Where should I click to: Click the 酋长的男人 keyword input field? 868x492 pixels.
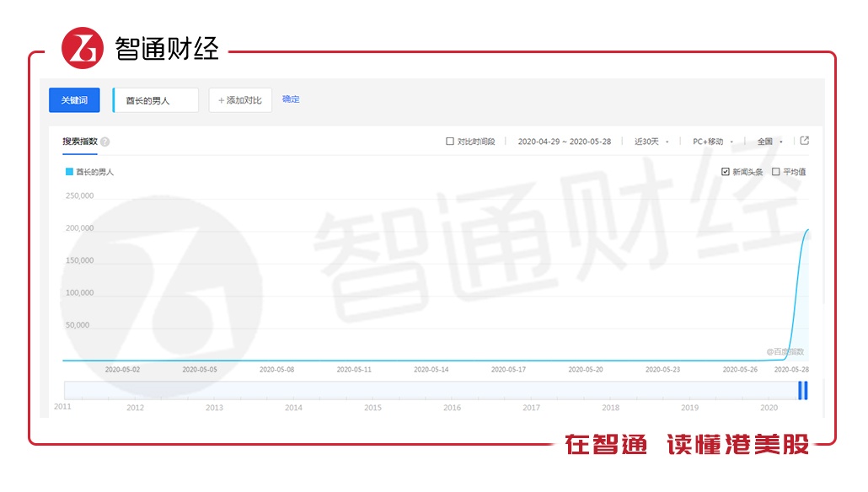156,100
